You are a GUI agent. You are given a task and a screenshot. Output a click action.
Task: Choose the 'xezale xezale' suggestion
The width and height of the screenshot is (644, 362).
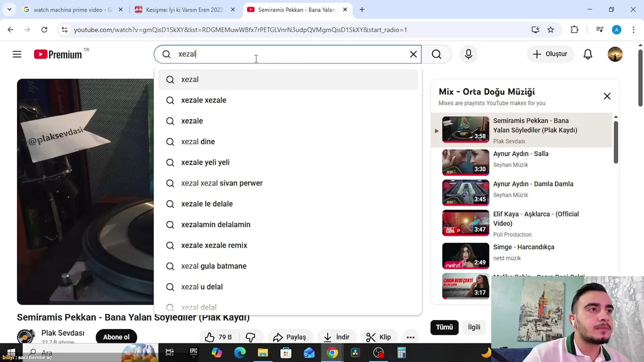pyautogui.click(x=288, y=100)
